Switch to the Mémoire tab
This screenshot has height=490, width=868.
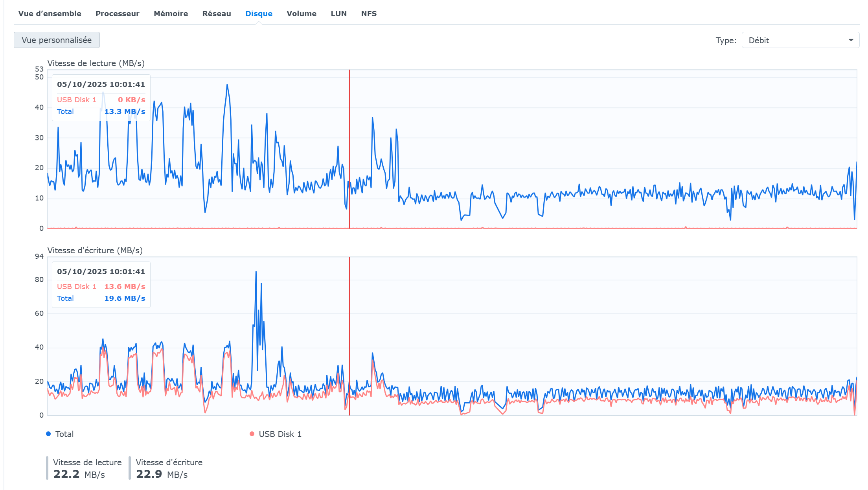(x=171, y=13)
